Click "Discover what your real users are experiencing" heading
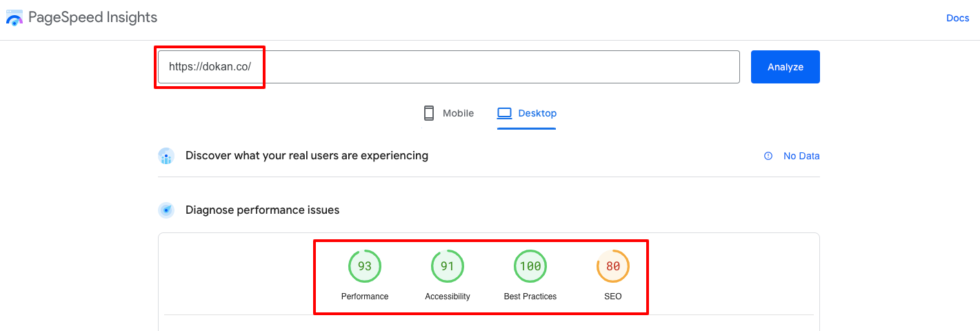980x331 pixels. tap(307, 156)
